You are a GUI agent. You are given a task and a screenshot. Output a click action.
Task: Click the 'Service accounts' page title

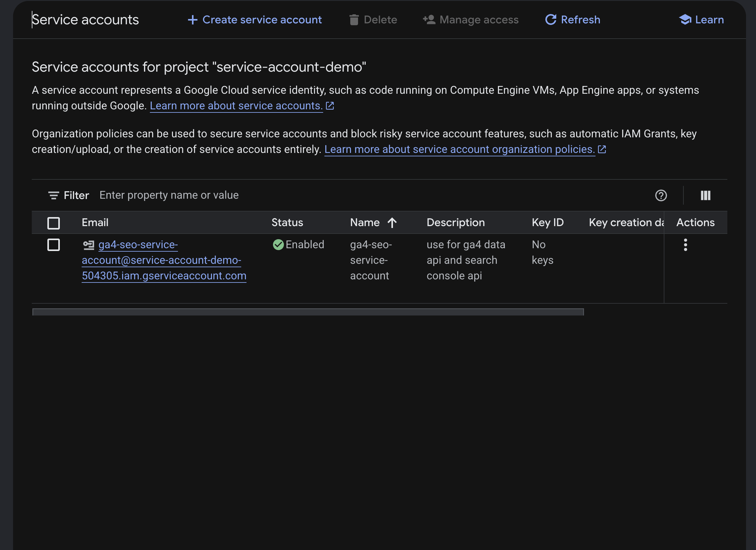pos(85,20)
